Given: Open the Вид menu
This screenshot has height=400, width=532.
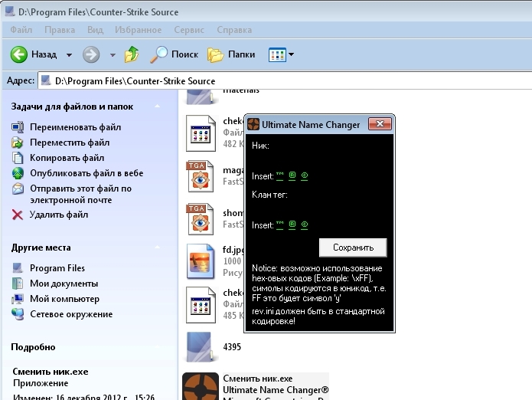Looking at the screenshot, I should click(95, 30).
